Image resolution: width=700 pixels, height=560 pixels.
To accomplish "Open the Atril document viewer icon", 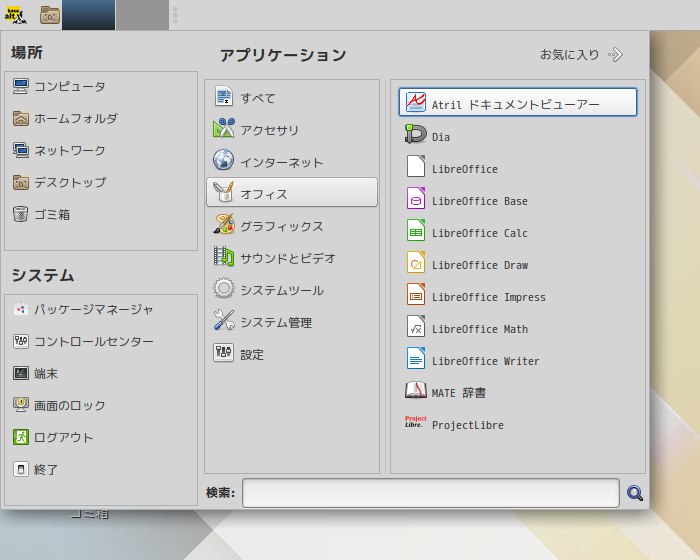I will pos(416,102).
